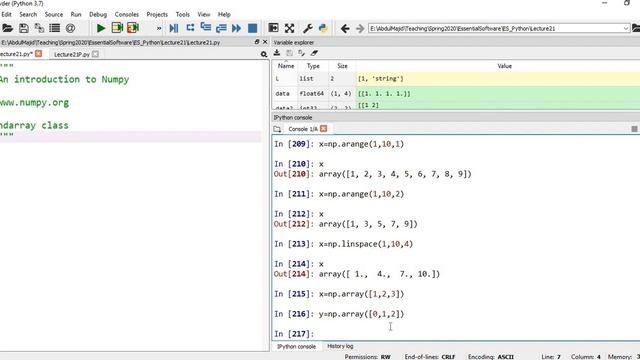Open the file list (lines icon)
This screenshot has width=640, height=360.
click(x=54, y=28)
